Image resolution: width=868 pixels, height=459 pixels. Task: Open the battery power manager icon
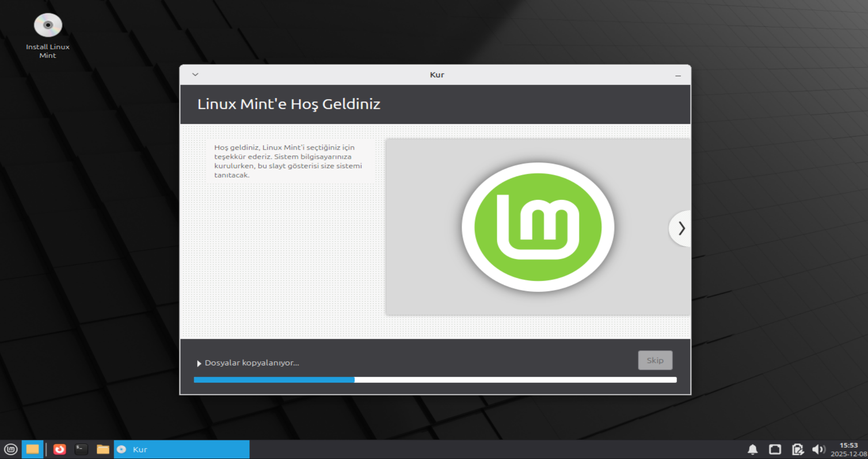pos(797,450)
